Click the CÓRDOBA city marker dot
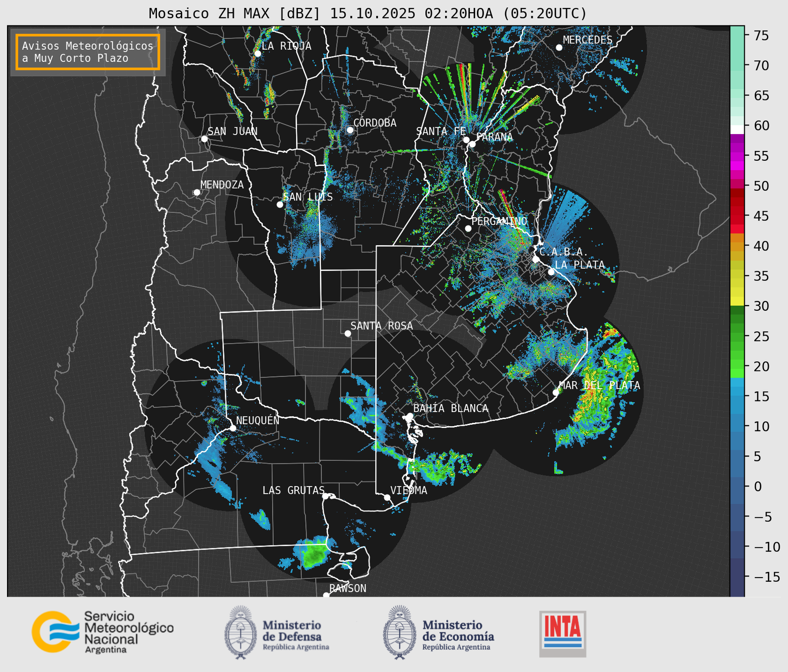 (x=350, y=130)
